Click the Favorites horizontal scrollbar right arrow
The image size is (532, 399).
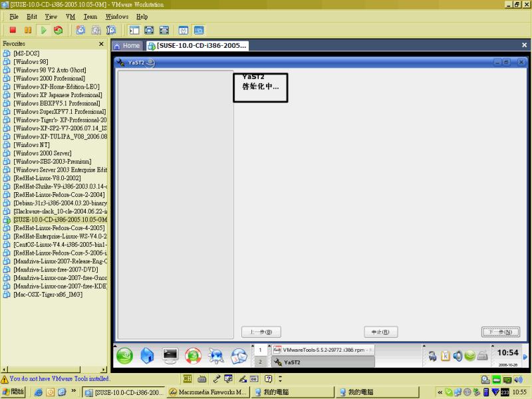[x=104, y=370]
